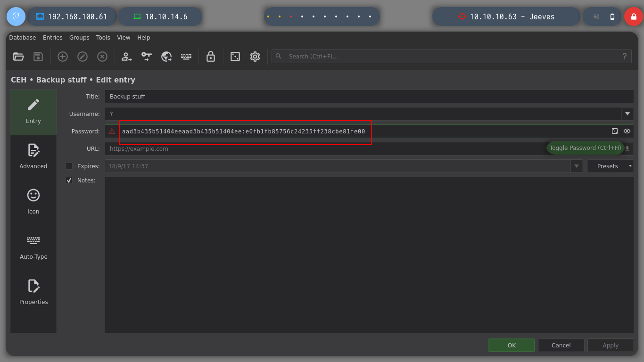The width and height of the screenshot is (644, 362).
Task: Open settings gear icon
Action: click(255, 57)
